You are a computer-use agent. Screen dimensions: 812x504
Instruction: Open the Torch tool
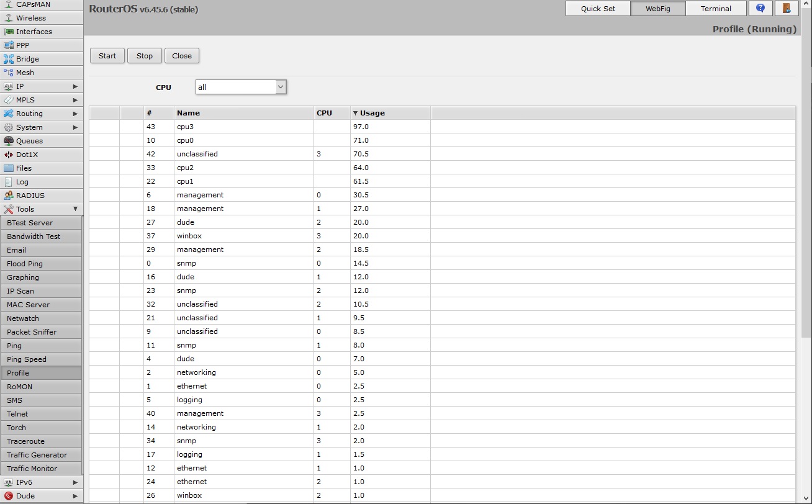click(x=41, y=428)
